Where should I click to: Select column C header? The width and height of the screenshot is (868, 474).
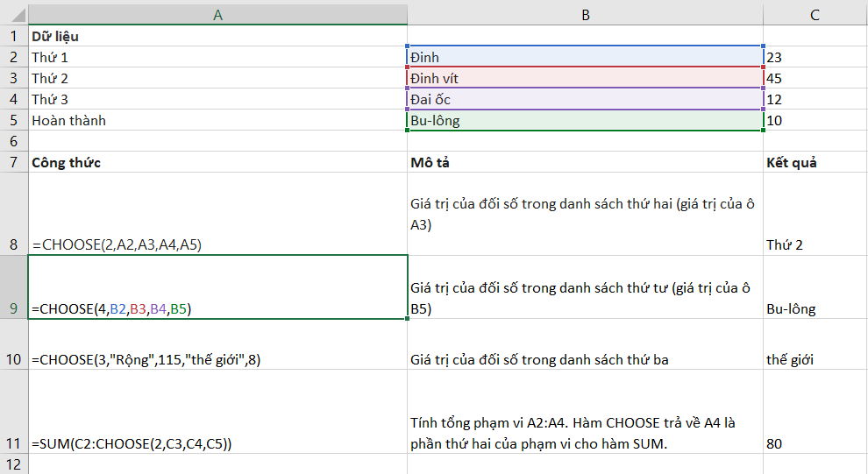coord(815,15)
